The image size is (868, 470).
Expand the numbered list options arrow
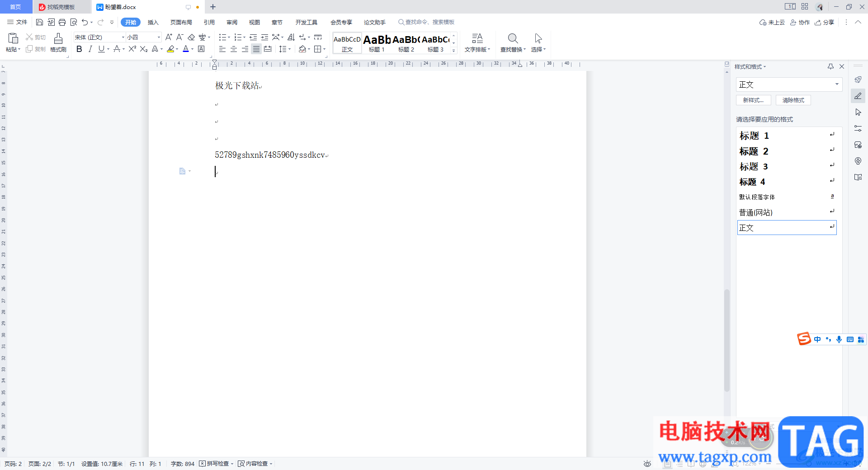coord(244,38)
